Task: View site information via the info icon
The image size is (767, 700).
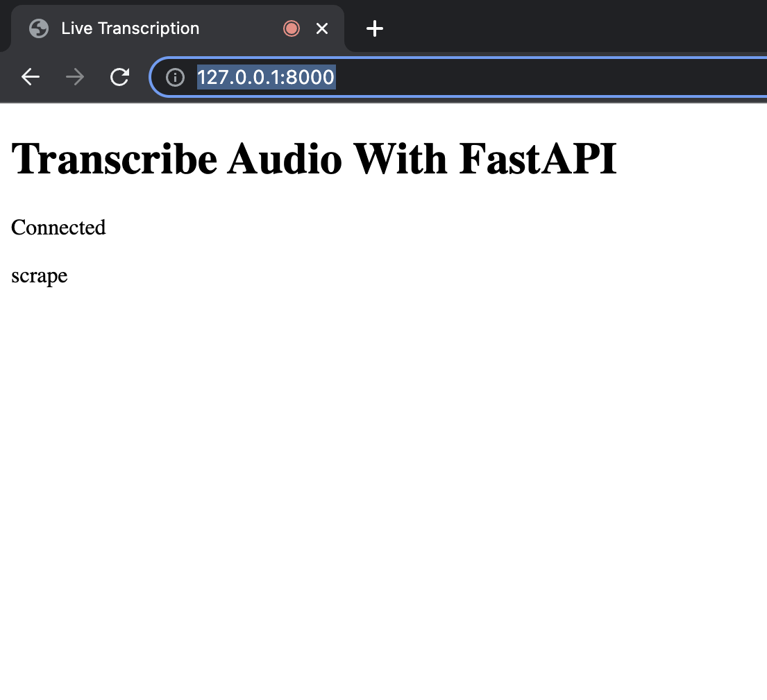Action: click(x=175, y=77)
